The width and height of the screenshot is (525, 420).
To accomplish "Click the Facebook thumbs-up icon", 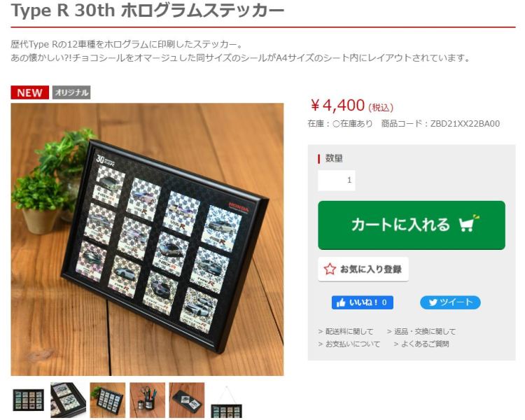I will (x=341, y=303).
